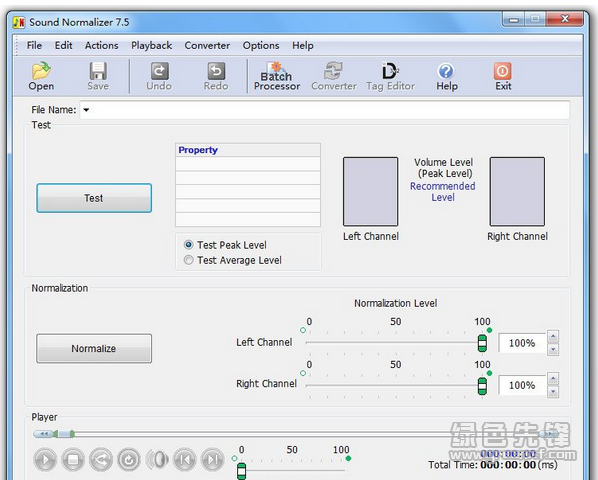The width and height of the screenshot is (598, 480).
Task: Open the File menu
Action: [x=34, y=45]
